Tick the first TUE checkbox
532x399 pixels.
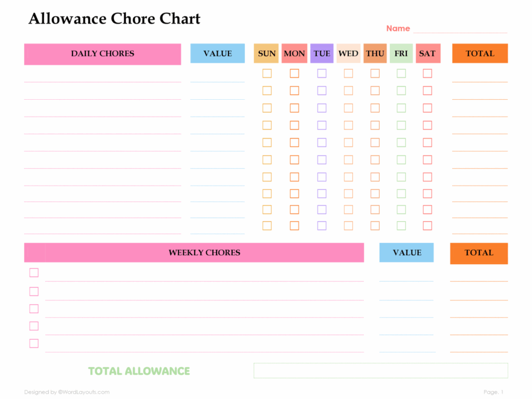point(322,74)
